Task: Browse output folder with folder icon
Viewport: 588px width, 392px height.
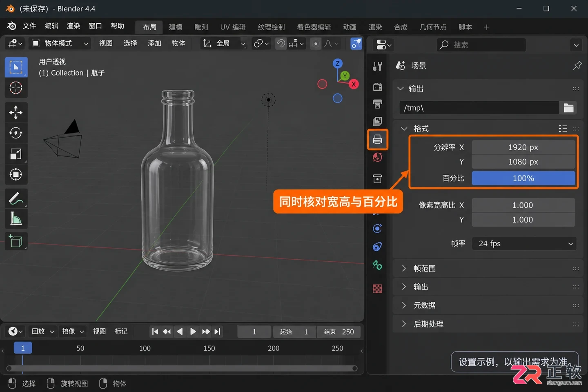Action: [568, 108]
